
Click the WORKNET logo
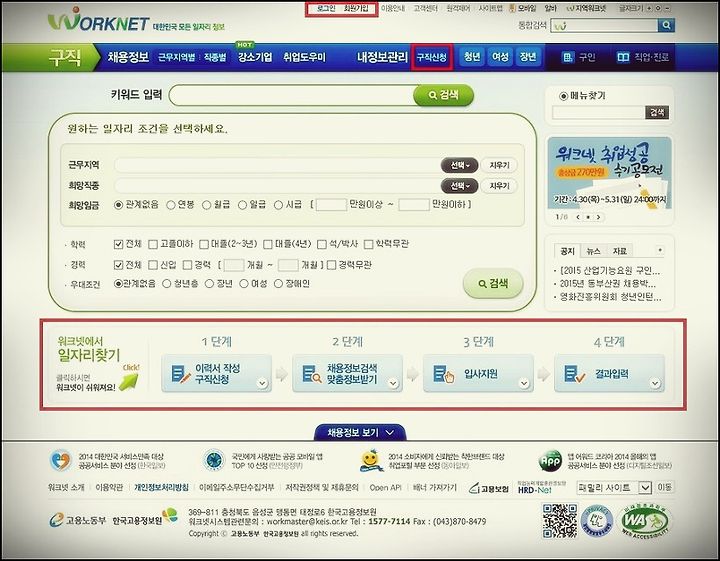click(x=98, y=21)
